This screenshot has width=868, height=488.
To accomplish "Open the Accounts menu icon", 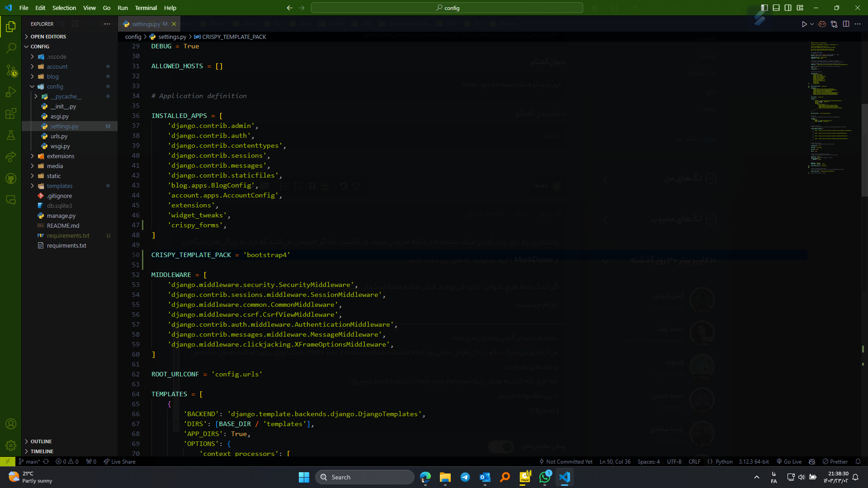I will click(x=11, y=424).
